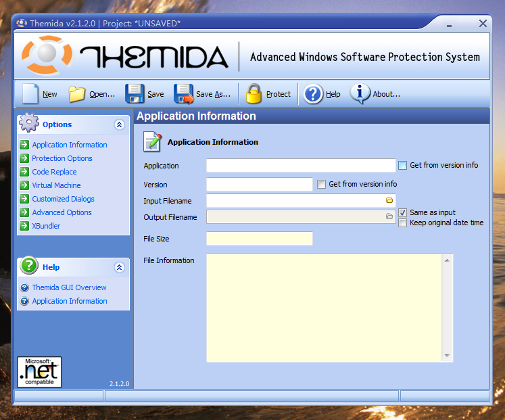Browse for input file folder icon
The width and height of the screenshot is (505, 420).
pos(389,200)
